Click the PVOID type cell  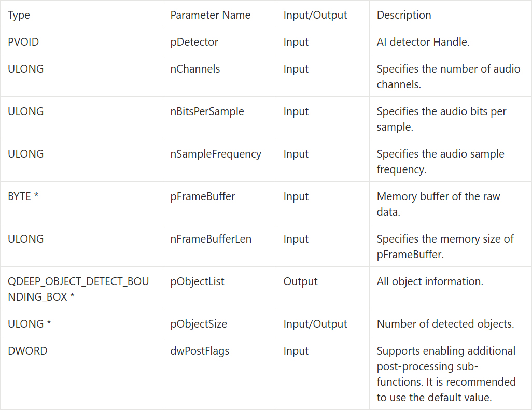[23, 42]
